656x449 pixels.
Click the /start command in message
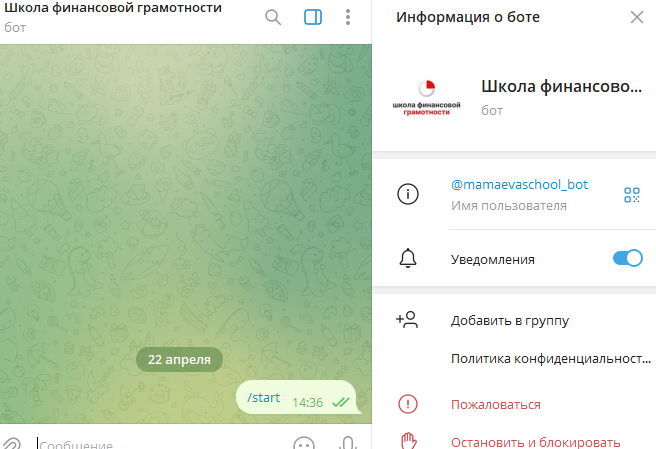(x=263, y=398)
